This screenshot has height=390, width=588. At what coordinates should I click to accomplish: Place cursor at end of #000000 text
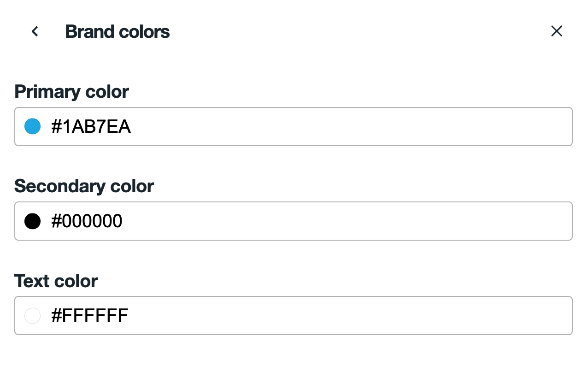(x=123, y=221)
